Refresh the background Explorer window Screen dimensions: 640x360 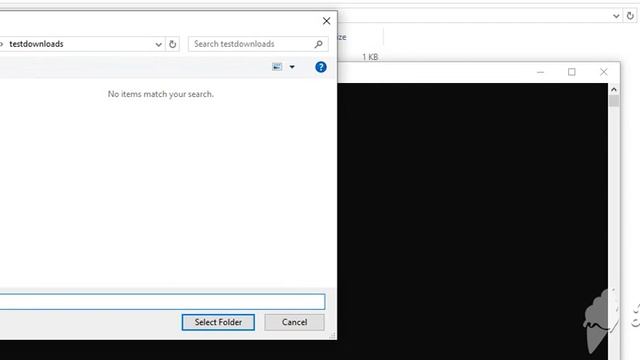(630, 16)
